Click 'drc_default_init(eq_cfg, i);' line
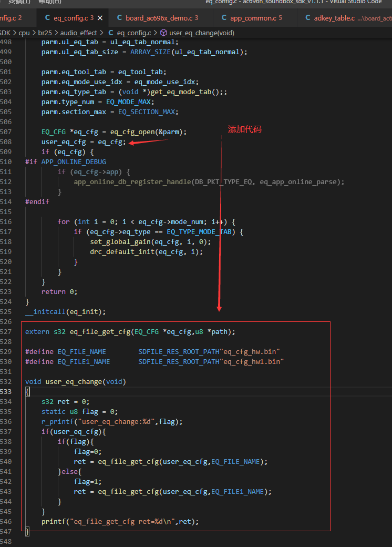Screen dimensions: 392x547 pos(147,251)
